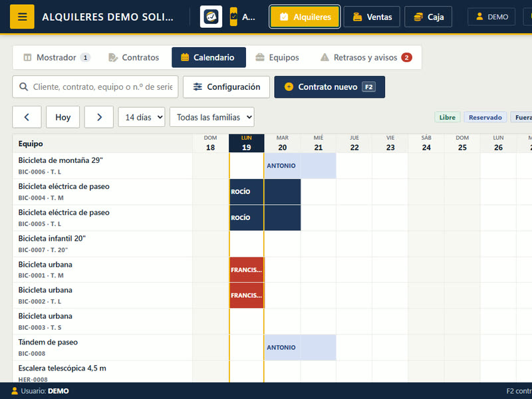Click the Reservado legend chip
The height and width of the screenshot is (399, 532).
(485, 117)
